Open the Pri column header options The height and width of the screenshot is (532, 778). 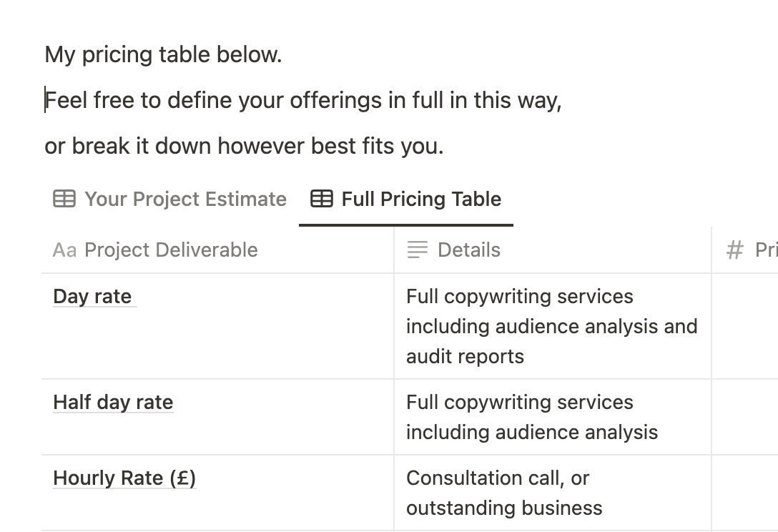click(x=745, y=250)
